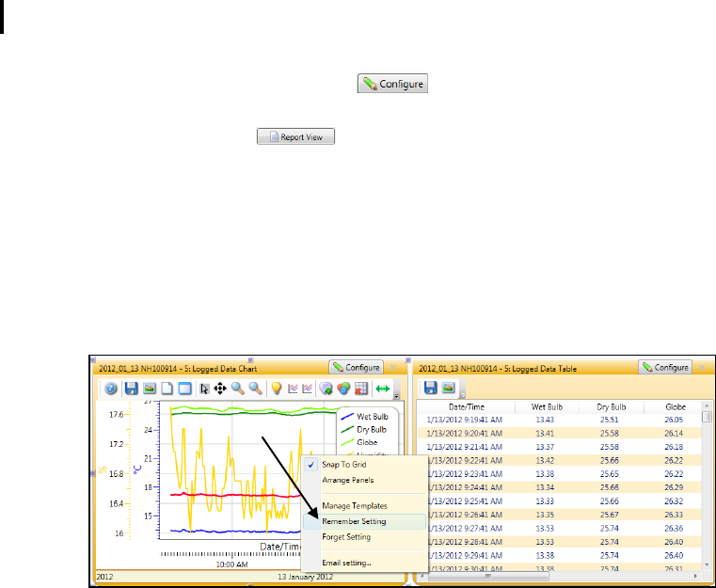Toggle Snap To Grid in context menu
This screenshot has width=716, height=588.
(364, 464)
